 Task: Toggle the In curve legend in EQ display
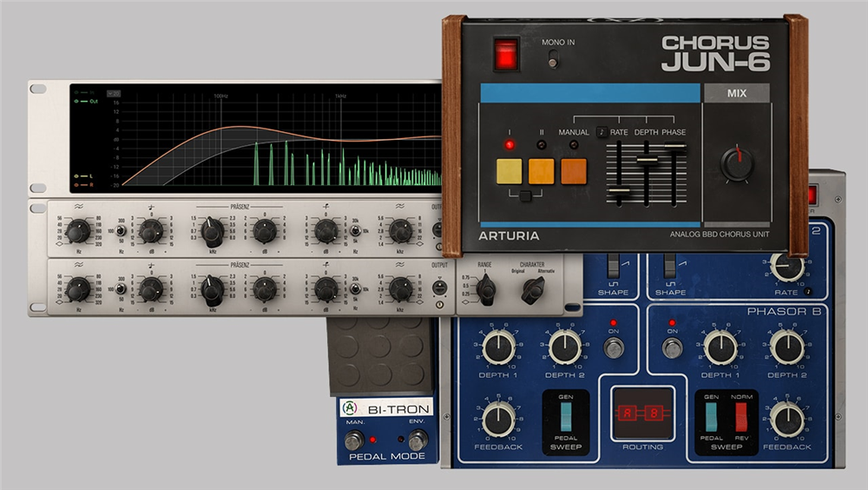(x=85, y=93)
